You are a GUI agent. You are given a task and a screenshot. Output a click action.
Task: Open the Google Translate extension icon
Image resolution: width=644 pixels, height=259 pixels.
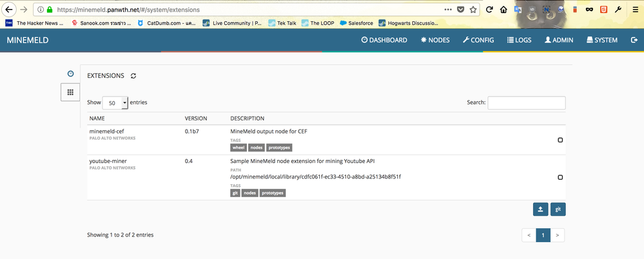click(x=518, y=10)
